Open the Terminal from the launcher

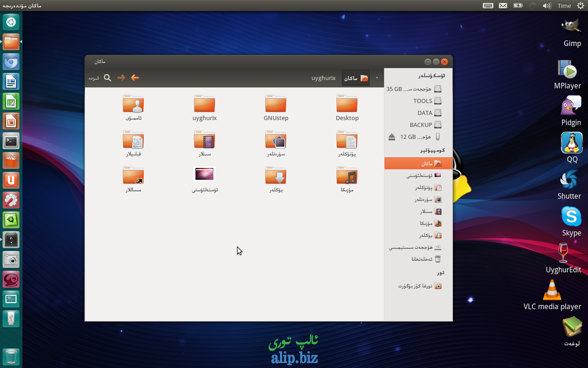11,141
